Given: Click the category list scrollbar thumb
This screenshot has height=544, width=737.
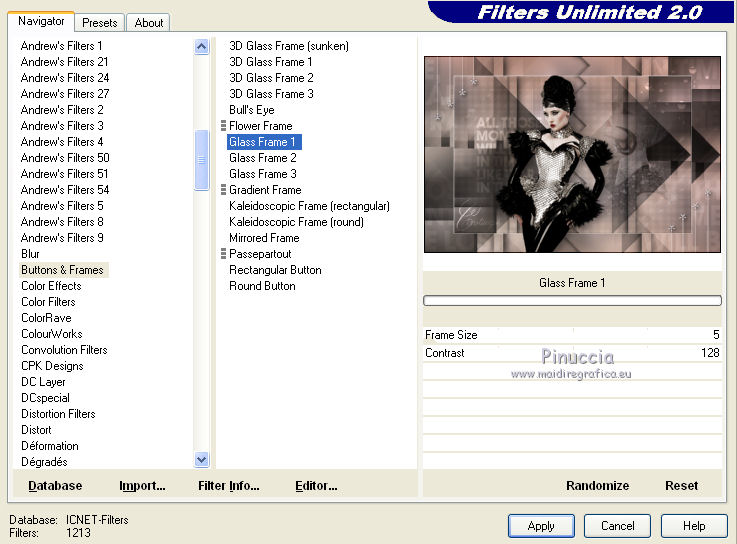Looking at the screenshot, I should point(201,160).
